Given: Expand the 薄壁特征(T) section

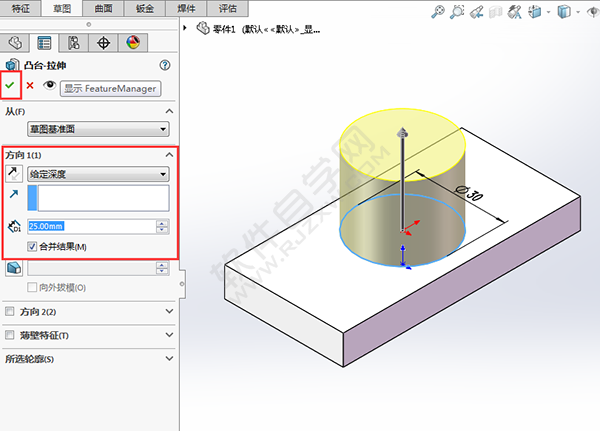Looking at the screenshot, I should tap(169, 335).
